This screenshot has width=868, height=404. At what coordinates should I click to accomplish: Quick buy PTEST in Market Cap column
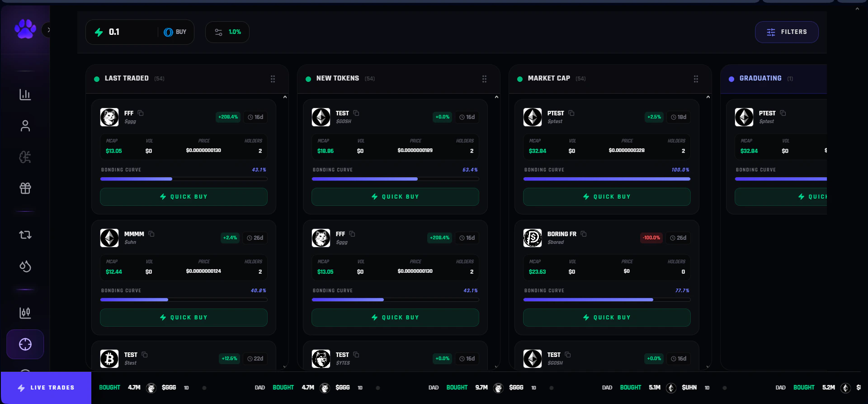pos(607,197)
